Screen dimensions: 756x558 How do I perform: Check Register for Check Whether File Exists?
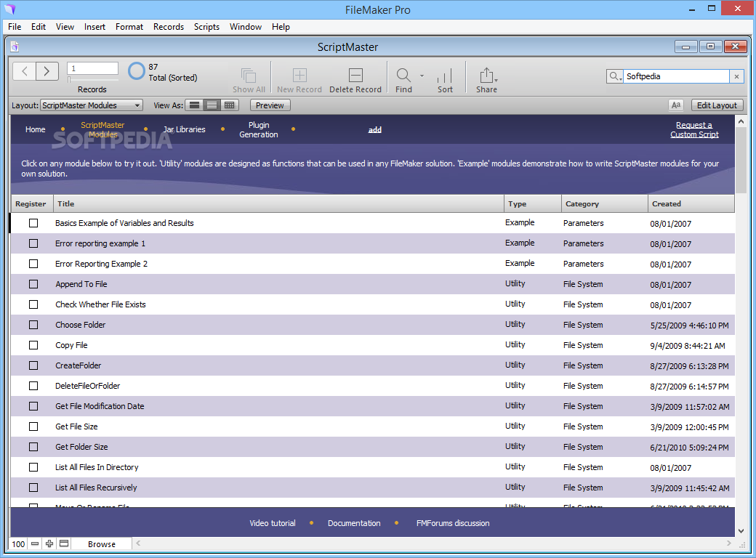click(x=33, y=304)
